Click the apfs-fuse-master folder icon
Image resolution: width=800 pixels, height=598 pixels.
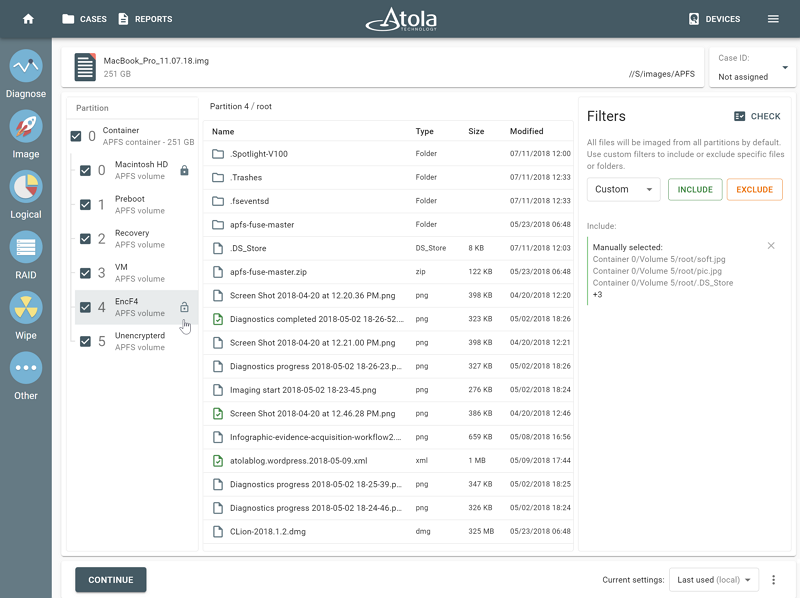coord(218,225)
